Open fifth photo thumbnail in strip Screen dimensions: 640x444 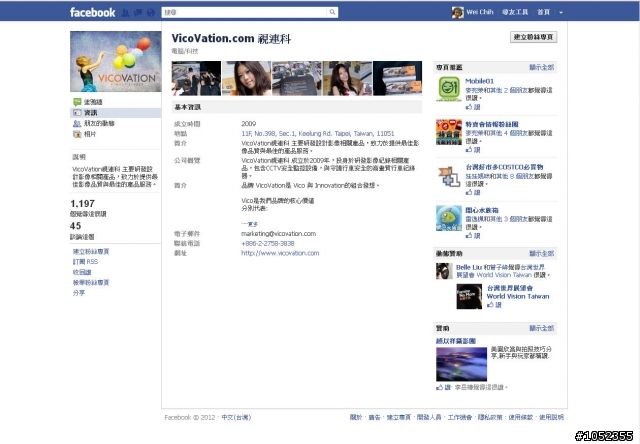tap(398, 78)
